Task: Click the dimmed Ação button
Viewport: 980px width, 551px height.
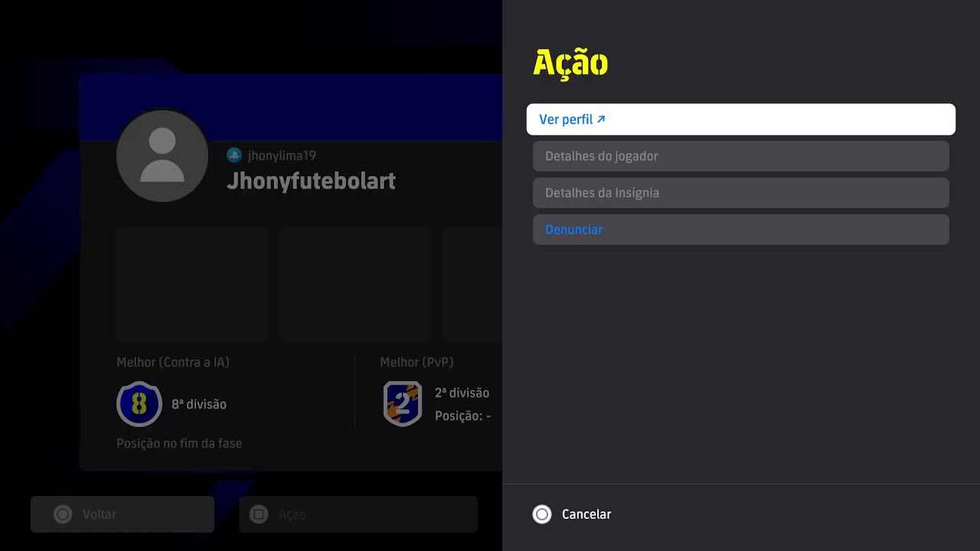Action: [358, 514]
